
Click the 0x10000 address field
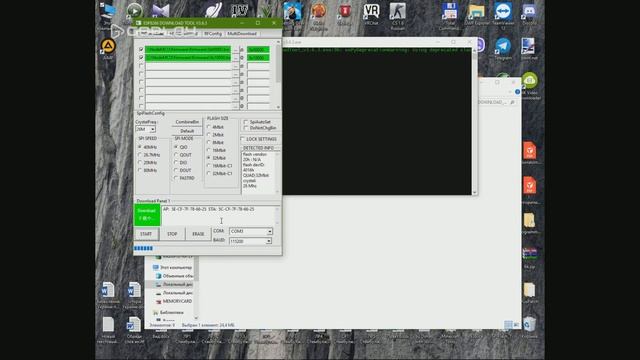tap(258, 58)
